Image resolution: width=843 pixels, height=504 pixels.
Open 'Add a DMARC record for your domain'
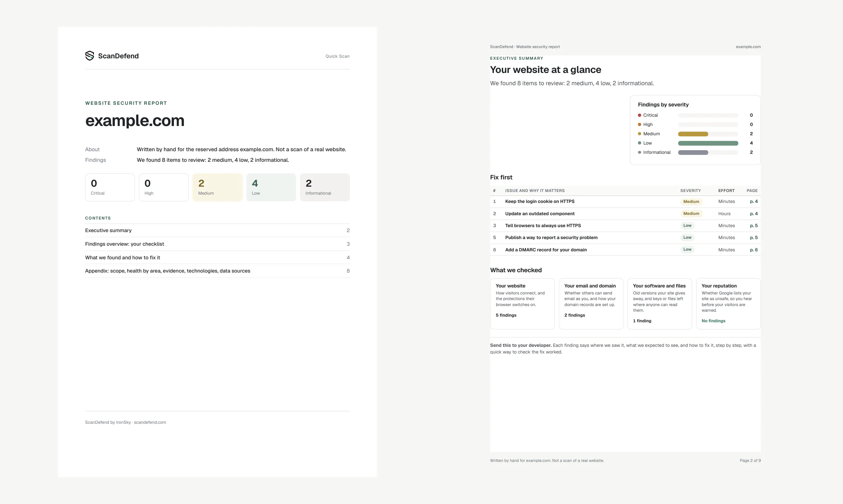(x=625, y=250)
